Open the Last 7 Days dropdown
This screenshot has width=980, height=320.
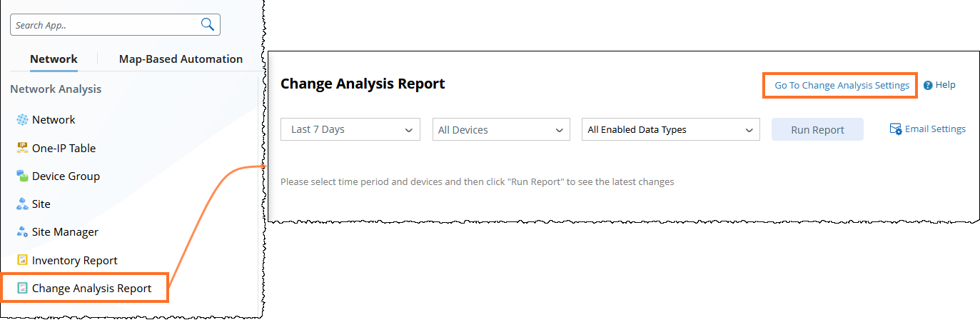351,130
